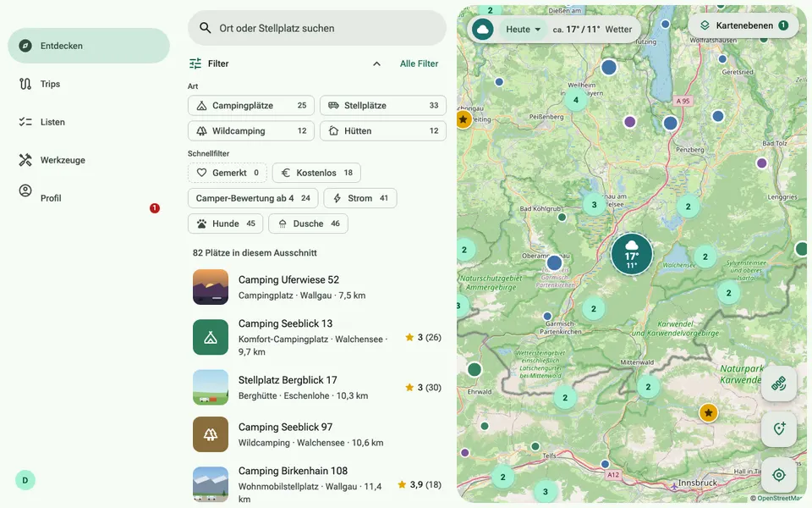812x508 pixels.
Task: Click the Stellplatz Bergblick 17 thumbnail
Action: (x=211, y=387)
